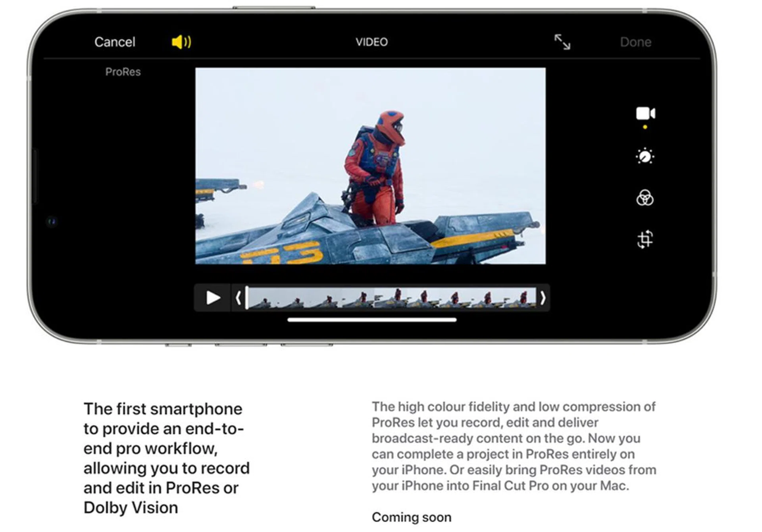
Task: Tap the fullscreen expand arrows icon
Action: [562, 42]
